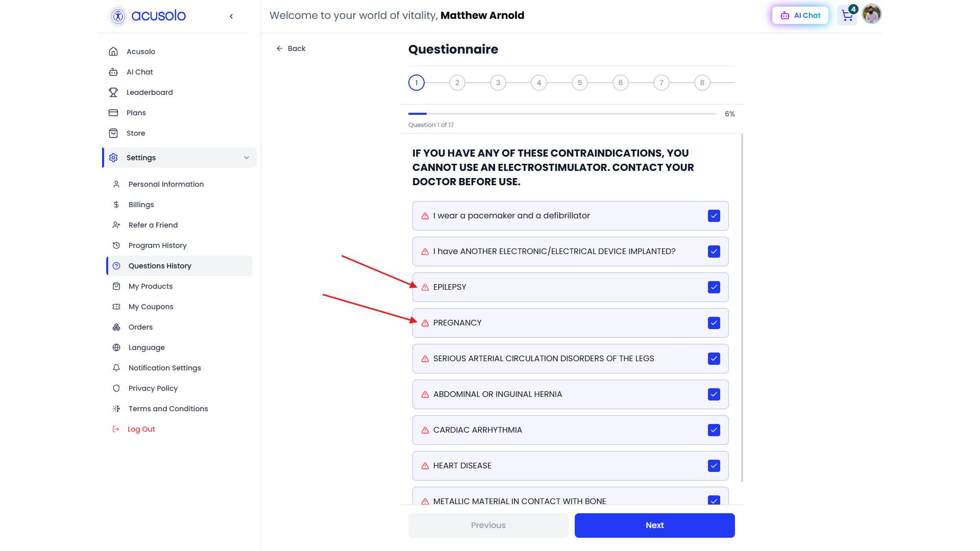This screenshot has height=551, width=980.
Task: Toggle the EPILEPSY checkbox
Action: tap(714, 287)
